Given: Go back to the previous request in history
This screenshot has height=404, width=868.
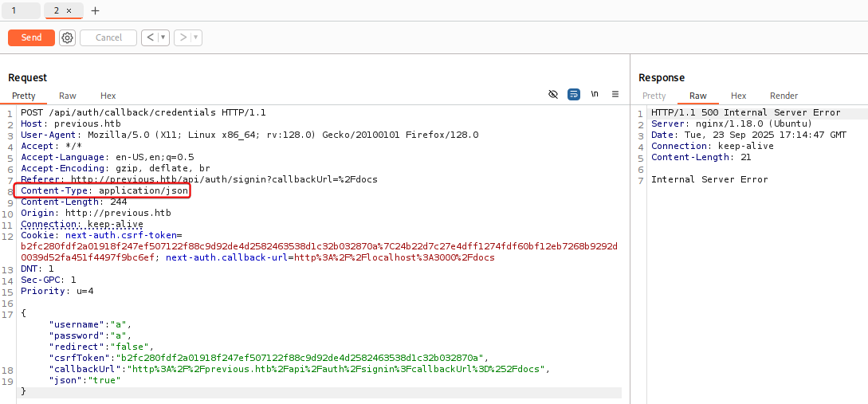Looking at the screenshot, I should tap(149, 37).
